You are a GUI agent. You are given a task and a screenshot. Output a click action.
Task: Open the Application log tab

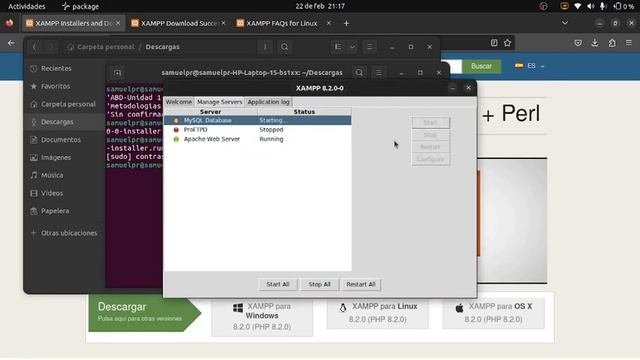coord(268,102)
